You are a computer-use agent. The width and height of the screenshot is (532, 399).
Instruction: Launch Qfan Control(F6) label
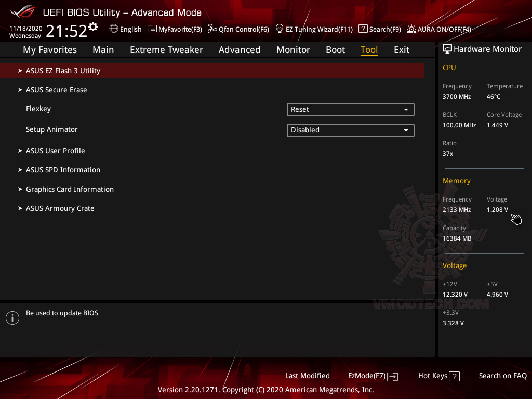(244, 30)
